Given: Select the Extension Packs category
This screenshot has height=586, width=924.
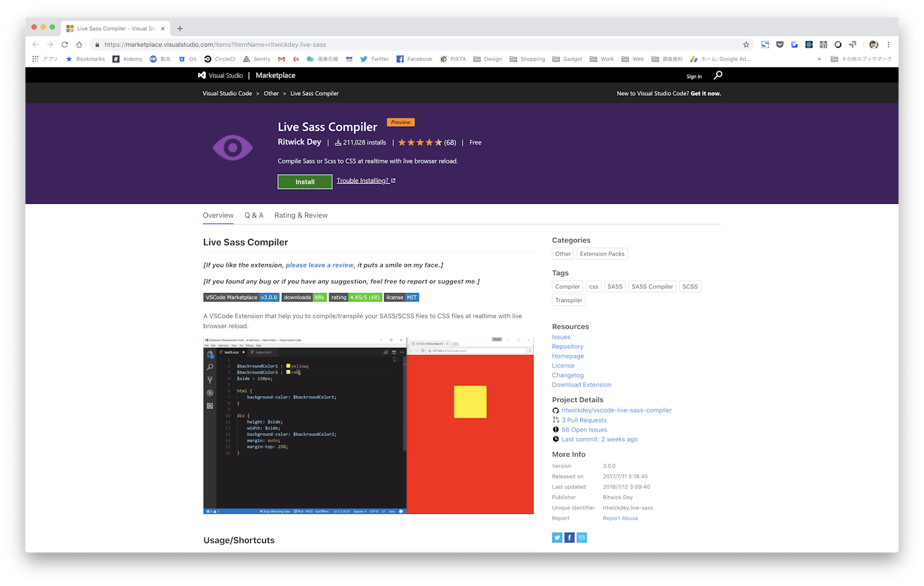Looking at the screenshot, I should (x=602, y=254).
